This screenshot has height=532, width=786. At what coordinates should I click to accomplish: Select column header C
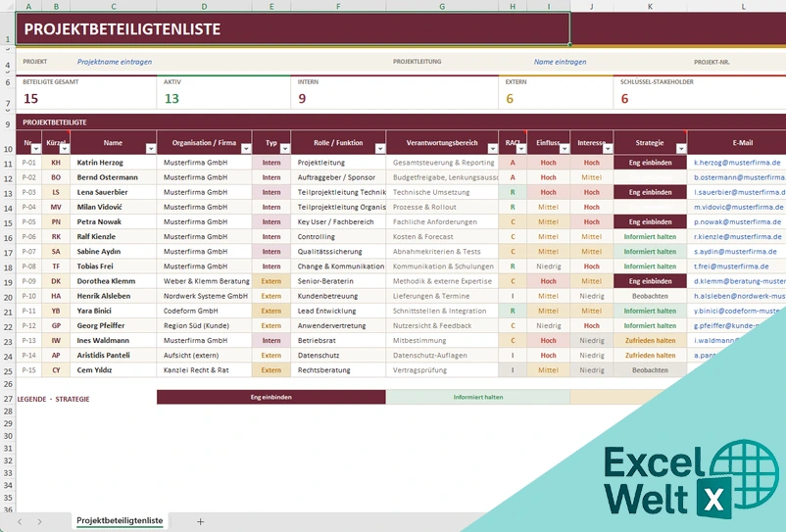tap(114, 6)
